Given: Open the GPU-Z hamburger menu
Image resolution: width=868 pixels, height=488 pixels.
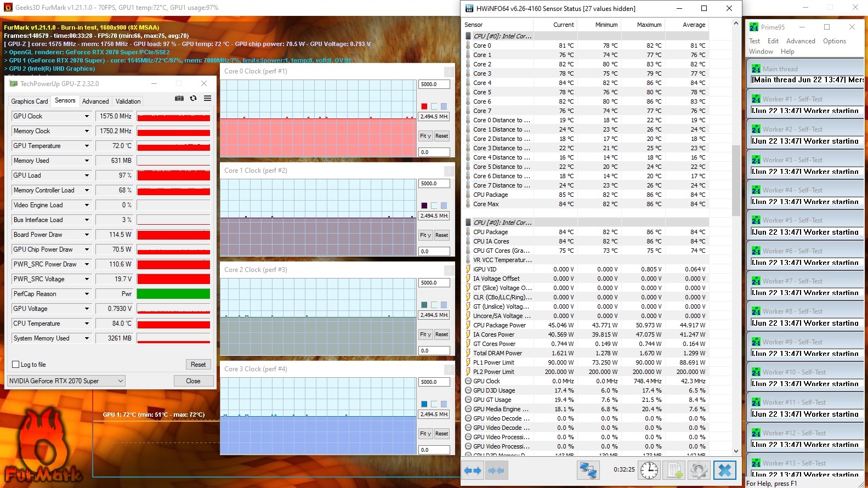Looking at the screenshot, I should pyautogui.click(x=207, y=99).
